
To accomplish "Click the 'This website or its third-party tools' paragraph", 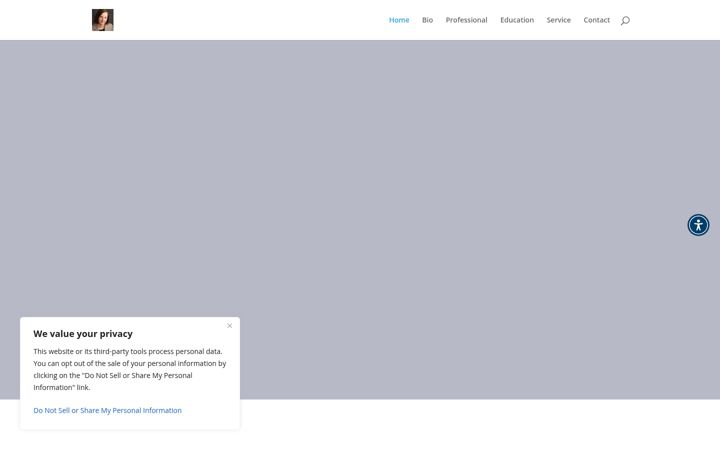I will [x=130, y=369].
